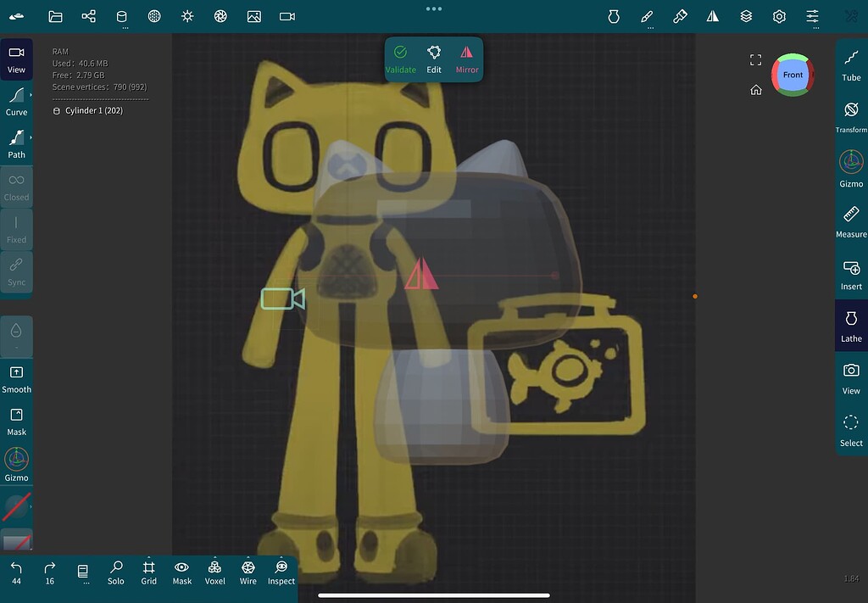
Task: Open the Background image settings
Action: pos(253,16)
